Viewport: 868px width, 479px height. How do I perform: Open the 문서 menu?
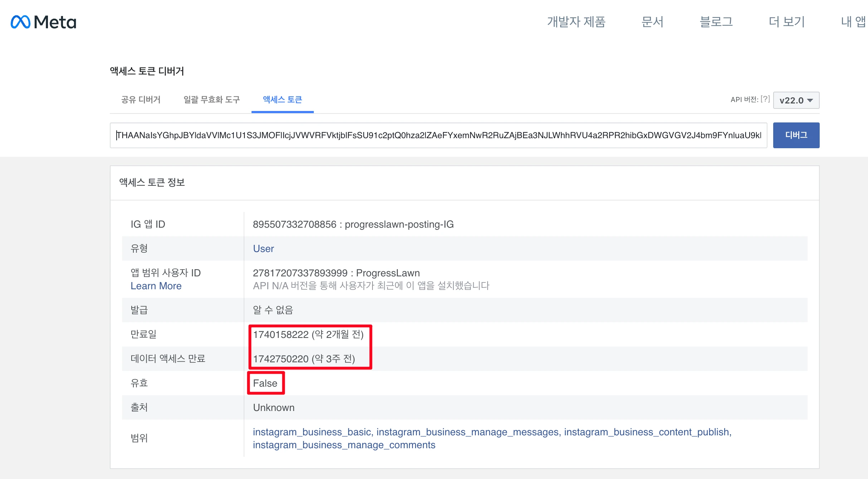[652, 22]
